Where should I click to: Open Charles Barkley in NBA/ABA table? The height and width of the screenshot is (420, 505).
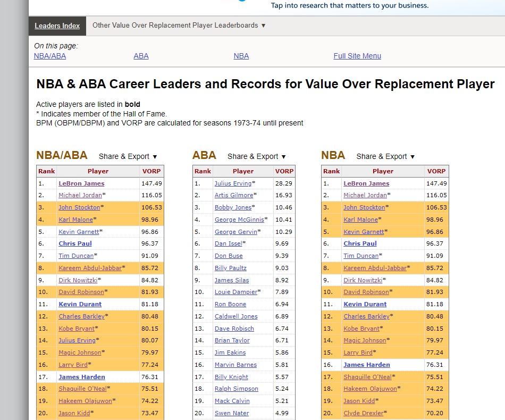(x=81, y=317)
